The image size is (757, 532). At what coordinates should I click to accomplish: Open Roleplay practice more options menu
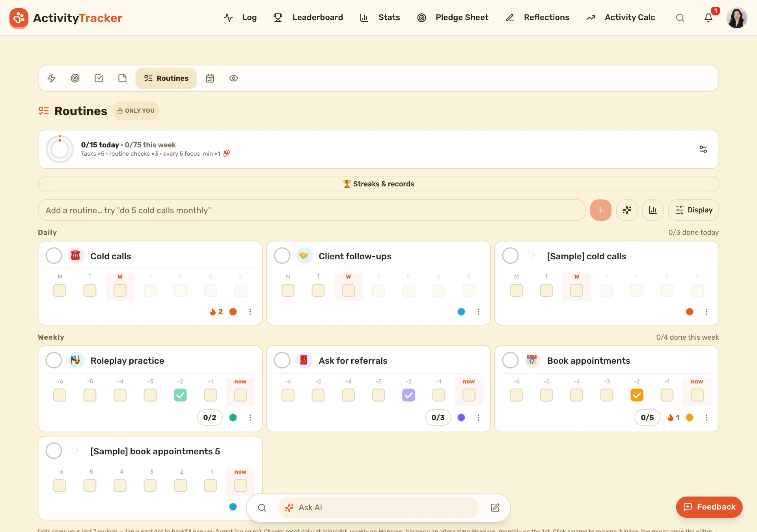point(250,417)
